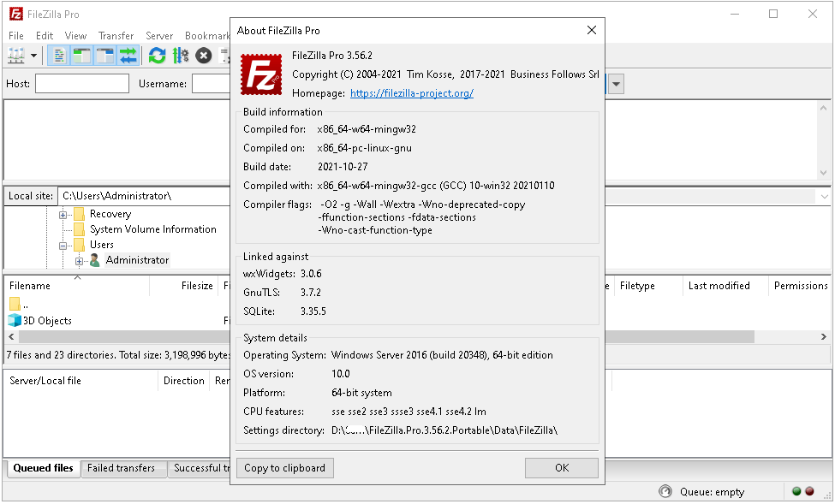The width and height of the screenshot is (835, 504).
Task: Click the Direction queue column header
Action: (x=184, y=381)
